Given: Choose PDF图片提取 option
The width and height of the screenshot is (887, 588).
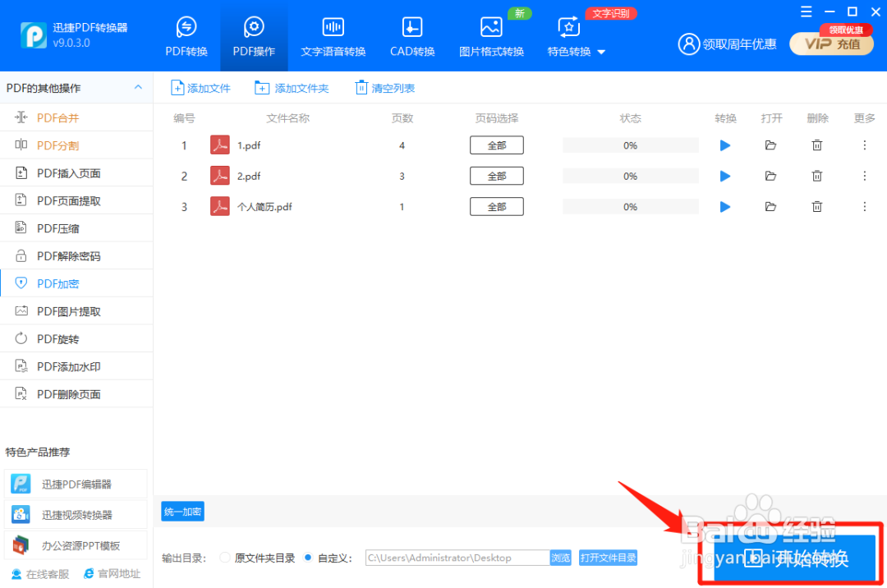Looking at the screenshot, I should coord(76,311).
